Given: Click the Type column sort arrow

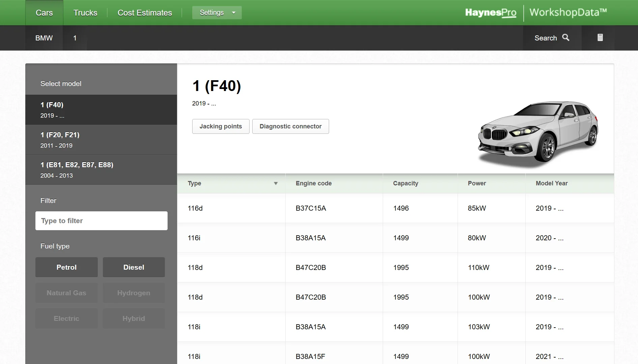Looking at the screenshot, I should (x=275, y=183).
